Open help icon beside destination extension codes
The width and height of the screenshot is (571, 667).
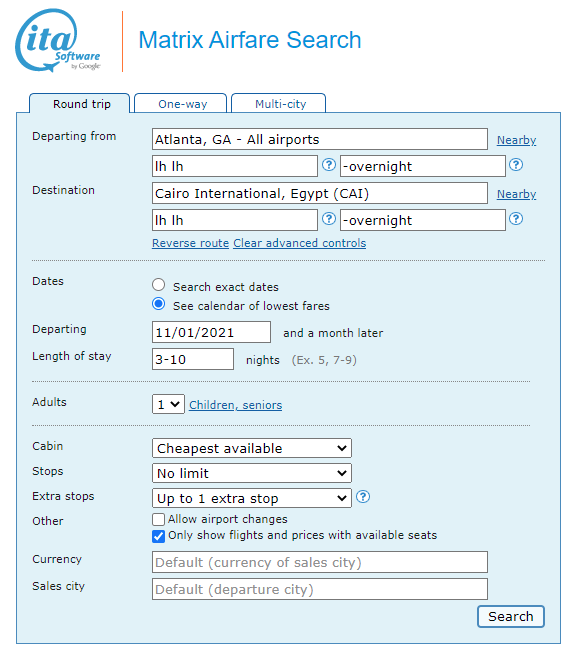pyautogui.click(x=516, y=219)
